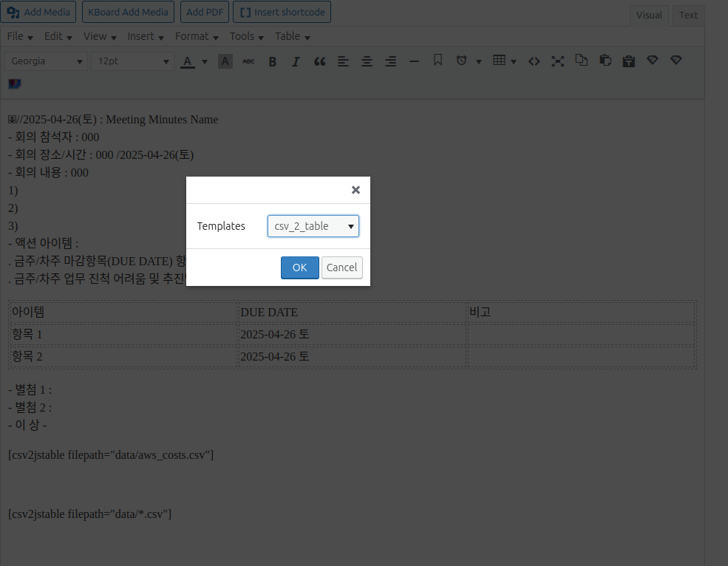Click the OK button in Templates dialog
The width and height of the screenshot is (728, 566).
299,267
